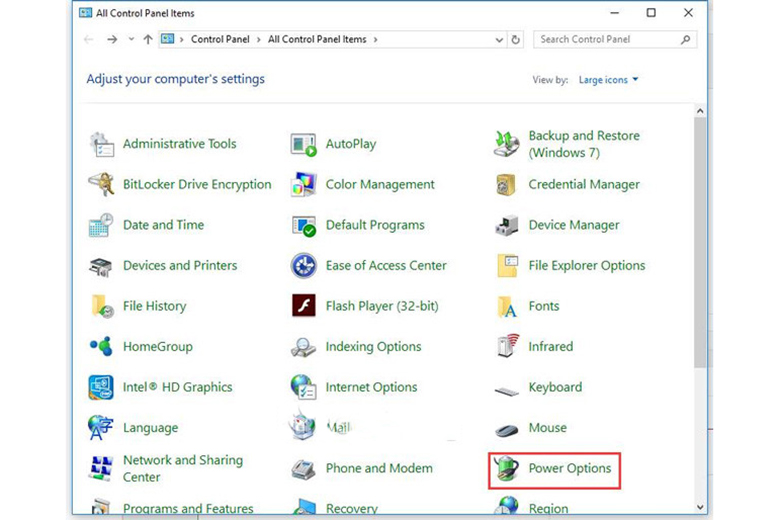
Task: Click the Search Control Panel field
Action: [x=606, y=40]
